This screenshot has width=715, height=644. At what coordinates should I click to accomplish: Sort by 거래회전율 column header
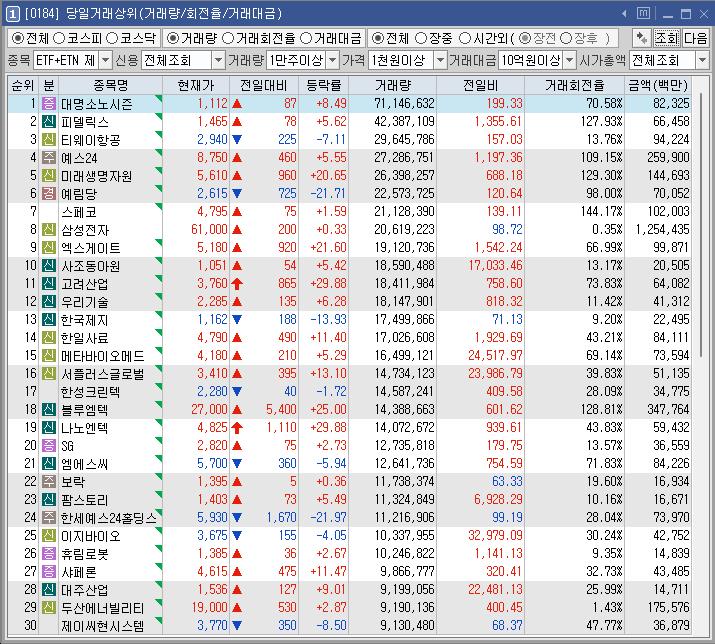pyautogui.click(x=575, y=85)
